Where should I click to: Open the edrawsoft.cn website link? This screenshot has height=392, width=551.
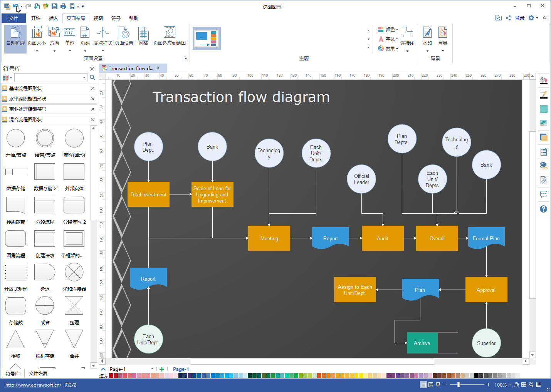tap(33, 385)
